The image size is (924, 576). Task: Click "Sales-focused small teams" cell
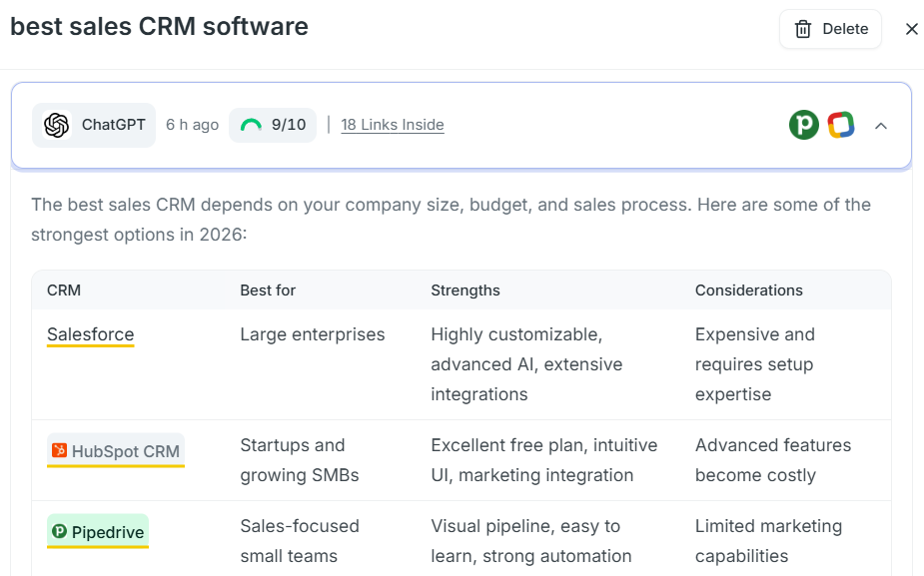(300, 541)
